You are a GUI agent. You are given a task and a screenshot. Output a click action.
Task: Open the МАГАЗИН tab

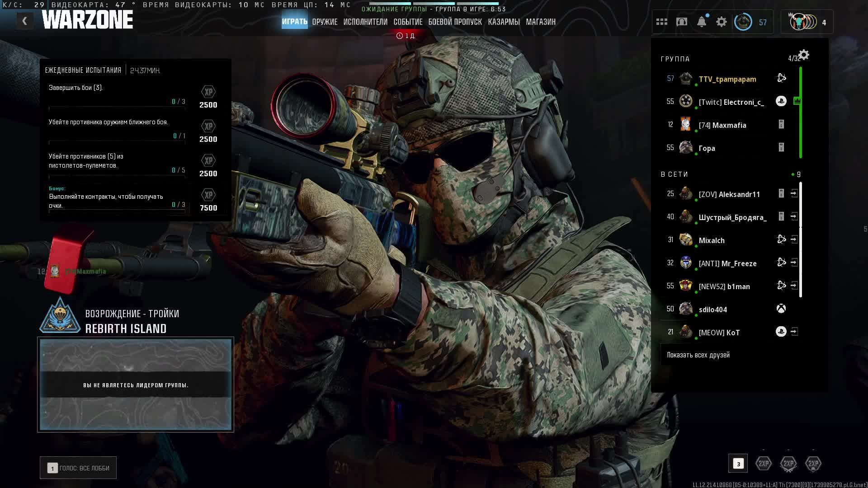point(541,22)
